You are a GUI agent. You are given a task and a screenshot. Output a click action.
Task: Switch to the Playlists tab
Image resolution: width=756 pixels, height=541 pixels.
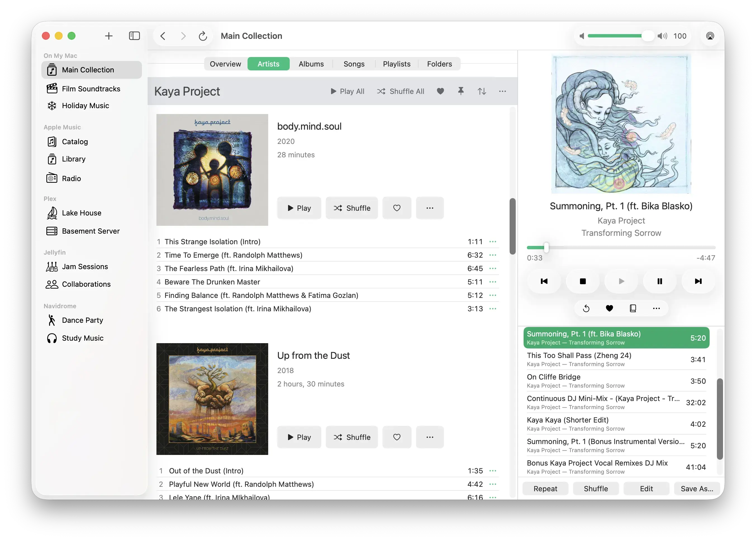click(x=397, y=64)
